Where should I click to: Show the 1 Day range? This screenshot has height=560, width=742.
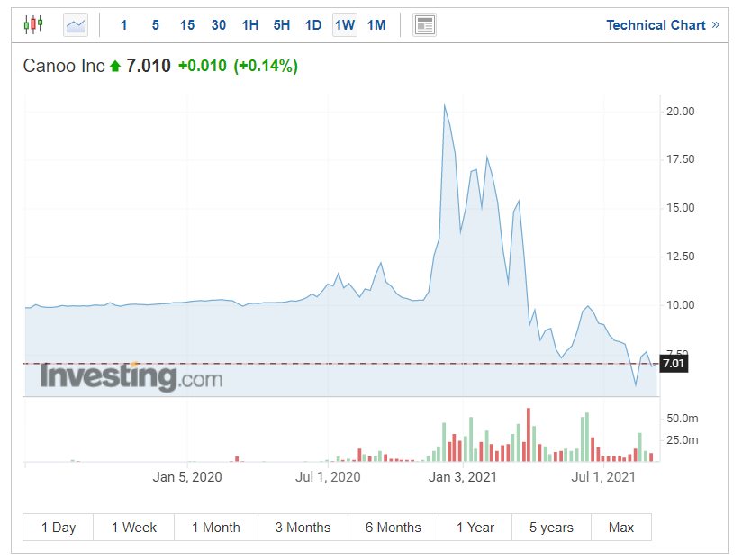(59, 527)
